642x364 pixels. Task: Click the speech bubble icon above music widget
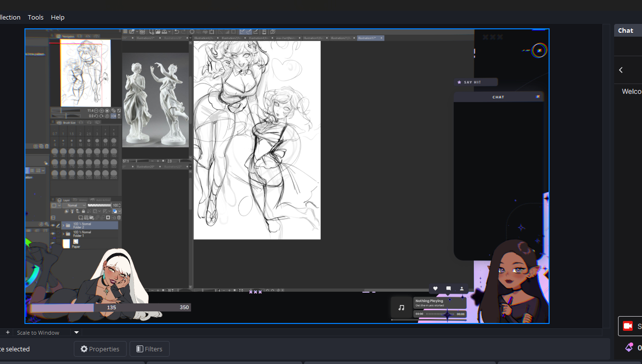coord(448,289)
